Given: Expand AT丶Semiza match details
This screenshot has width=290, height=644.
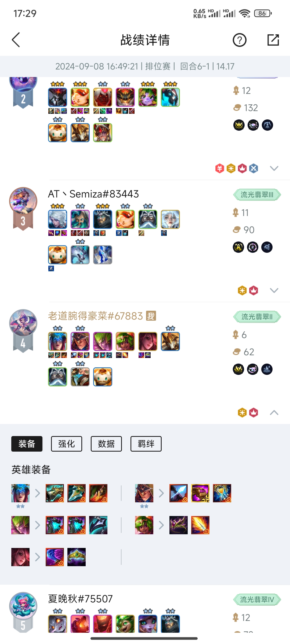Looking at the screenshot, I should [x=274, y=290].
